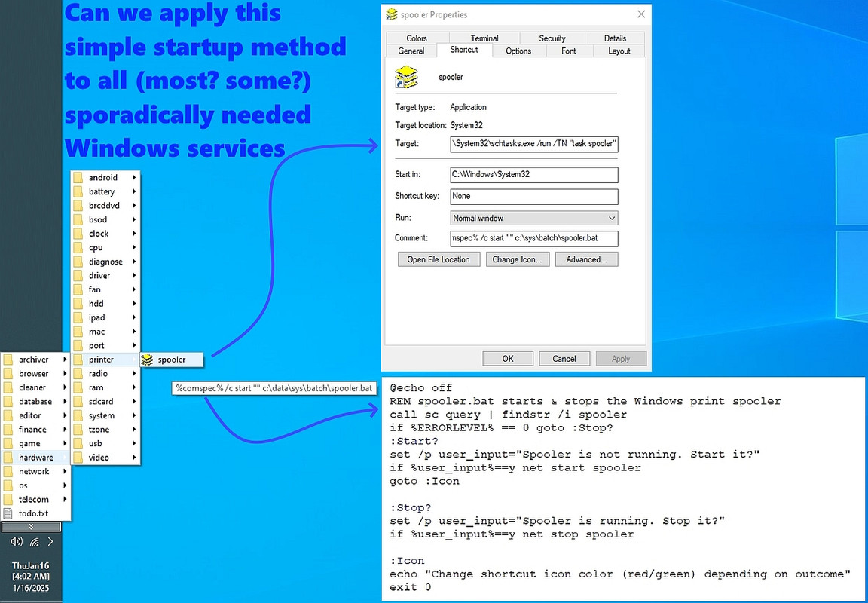Click the Comment input field

(534, 239)
